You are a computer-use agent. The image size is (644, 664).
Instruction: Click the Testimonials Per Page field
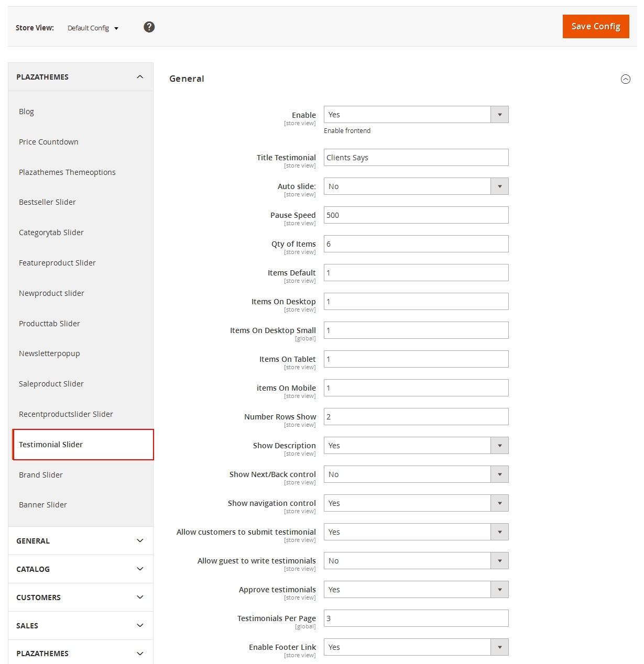point(416,618)
